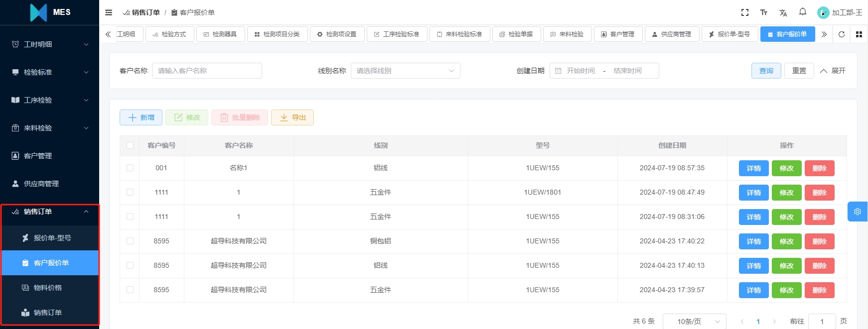The width and height of the screenshot is (868, 329).
Task: Click the user avatar beside 加工部-王
Action: [x=823, y=12]
